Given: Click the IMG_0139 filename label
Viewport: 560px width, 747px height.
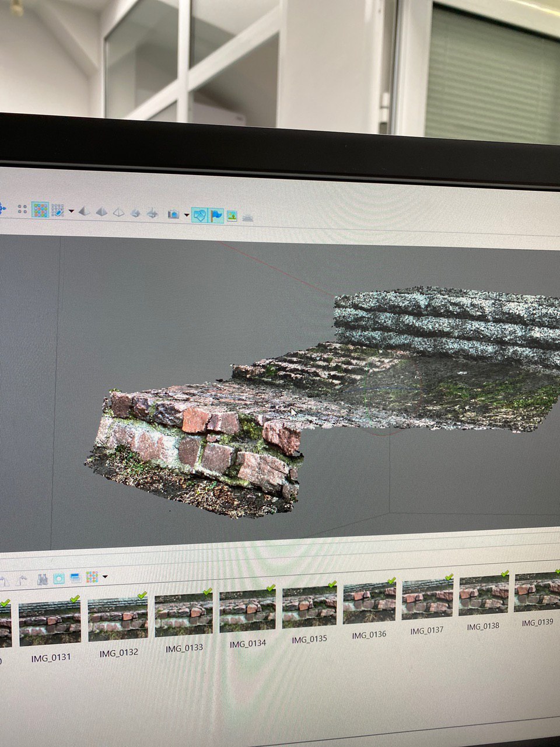Looking at the screenshot, I should click(x=537, y=622).
